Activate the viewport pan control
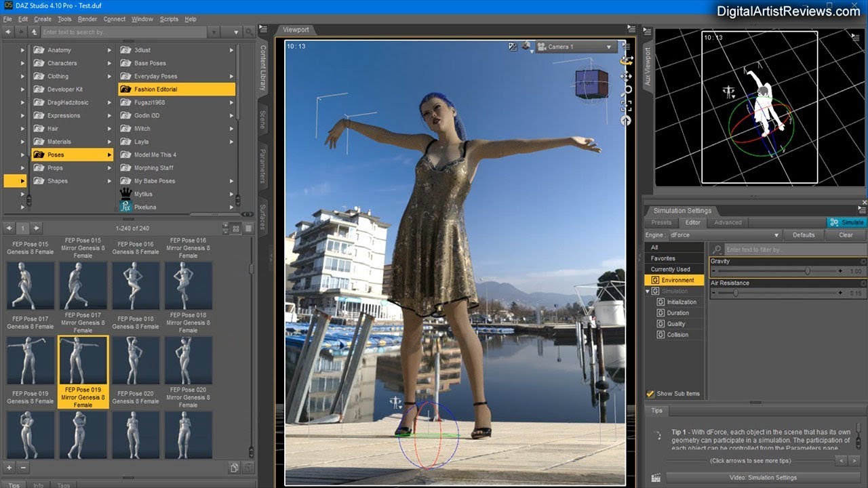This screenshot has width=868, height=488. click(627, 75)
